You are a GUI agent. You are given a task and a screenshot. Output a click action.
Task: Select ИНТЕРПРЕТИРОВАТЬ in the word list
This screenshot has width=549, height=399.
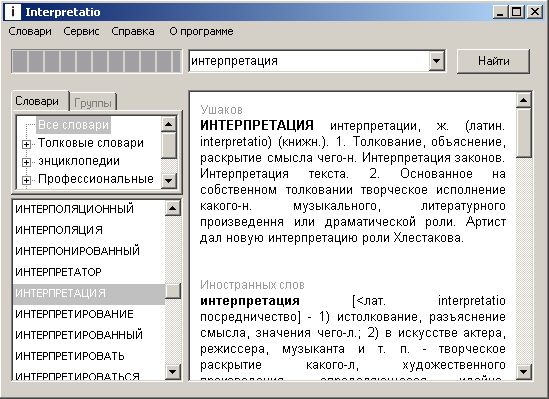89,356
